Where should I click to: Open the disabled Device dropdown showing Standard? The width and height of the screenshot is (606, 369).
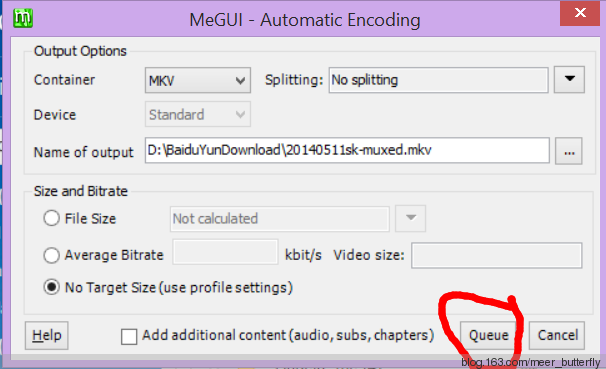click(x=198, y=114)
